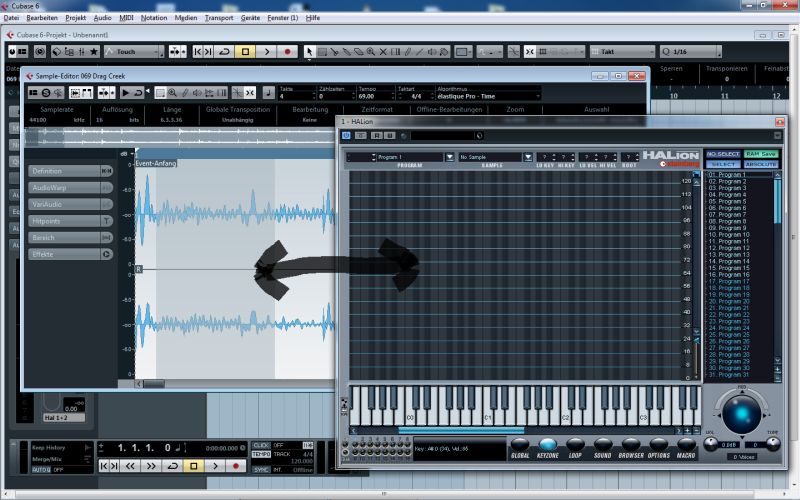Open the KEYZONE page in HALion
Viewport: 800px width, 500px height.
tap(547, 448)
